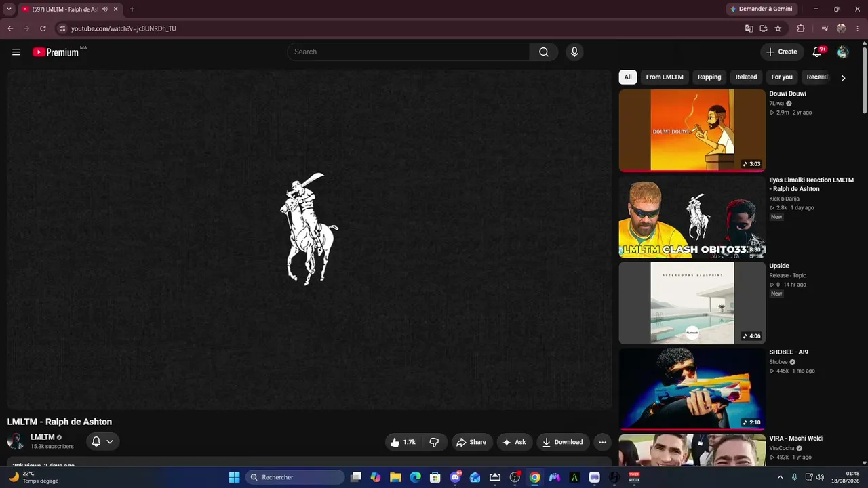This screenshot has height=488, width=868.
Task: Bookmark this page with the star
Action: tap(778, 28)
